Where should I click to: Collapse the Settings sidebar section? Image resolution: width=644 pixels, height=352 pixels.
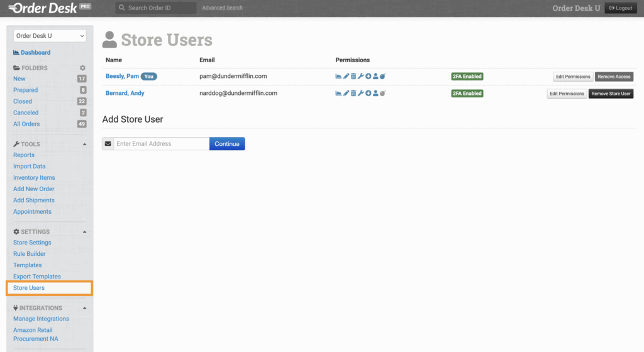coord(85,232)
